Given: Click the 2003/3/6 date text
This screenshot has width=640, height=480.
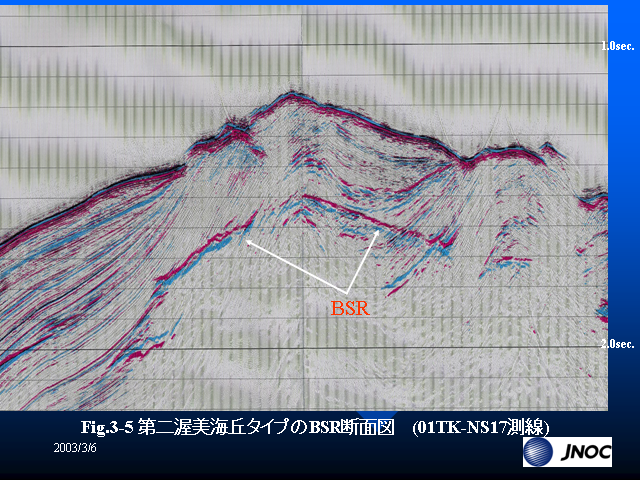Looking at the screenshot, I should point(75,448).
